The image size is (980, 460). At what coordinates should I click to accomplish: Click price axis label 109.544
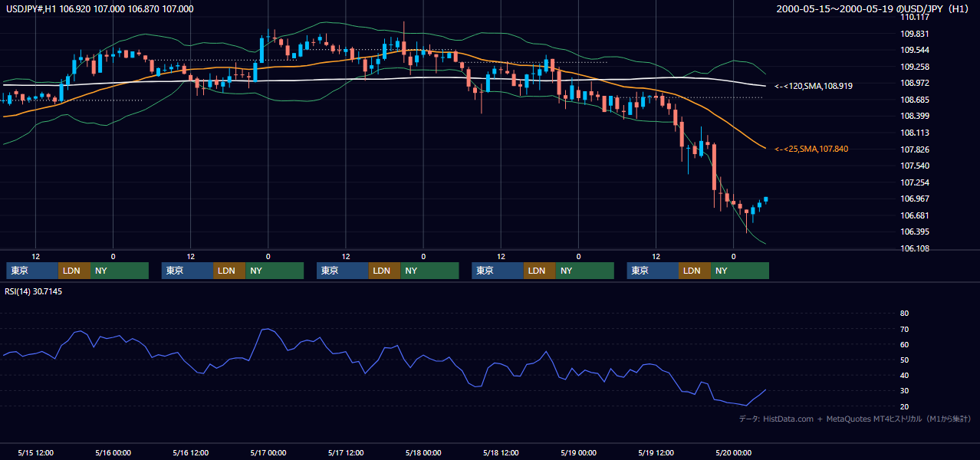point(915,50)
